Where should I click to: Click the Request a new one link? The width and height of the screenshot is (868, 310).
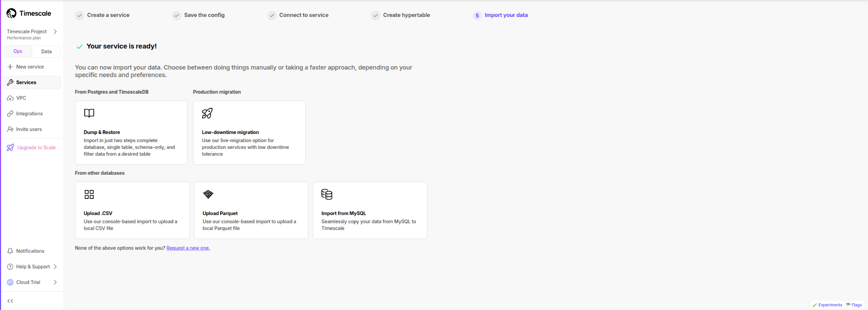pyautogui.click(x=188, y=248)
